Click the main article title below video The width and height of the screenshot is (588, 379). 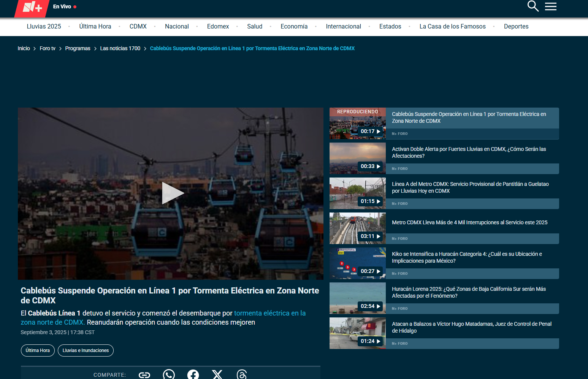pos(170,295)
